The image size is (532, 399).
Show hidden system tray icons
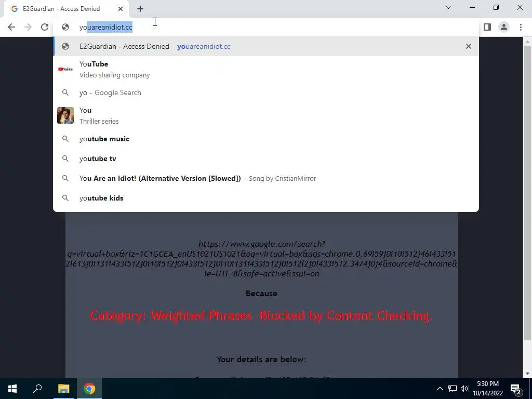click(x=440, y=389)
